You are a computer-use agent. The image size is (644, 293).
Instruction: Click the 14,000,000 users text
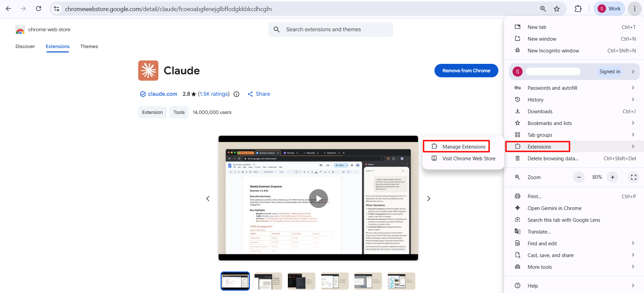pos(212,112)
